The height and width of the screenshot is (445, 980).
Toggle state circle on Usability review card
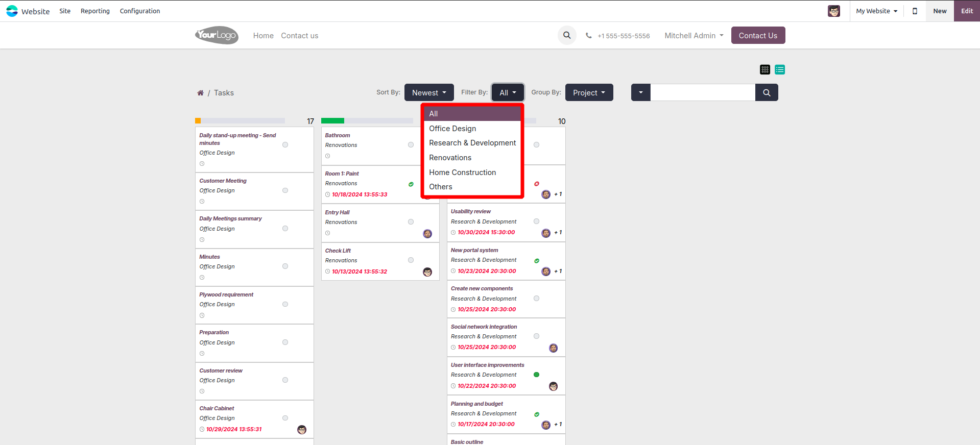[537, 221]
